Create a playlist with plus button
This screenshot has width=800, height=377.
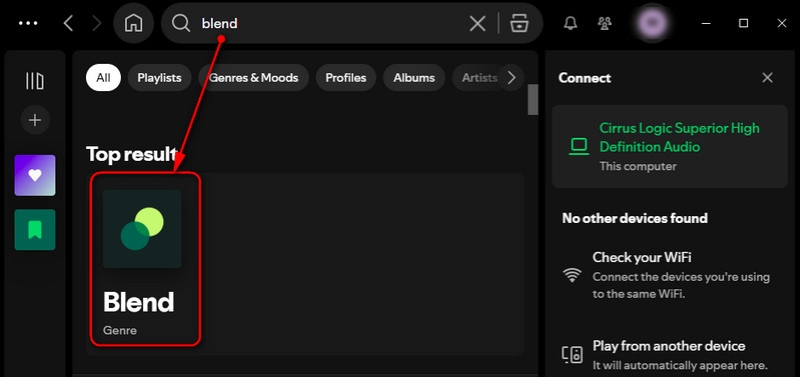35,120
